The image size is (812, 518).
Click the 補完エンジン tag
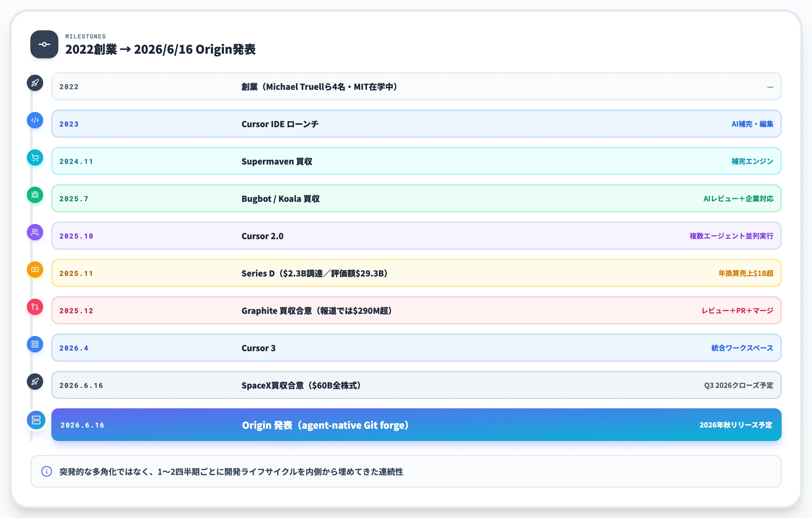point(752,162)
